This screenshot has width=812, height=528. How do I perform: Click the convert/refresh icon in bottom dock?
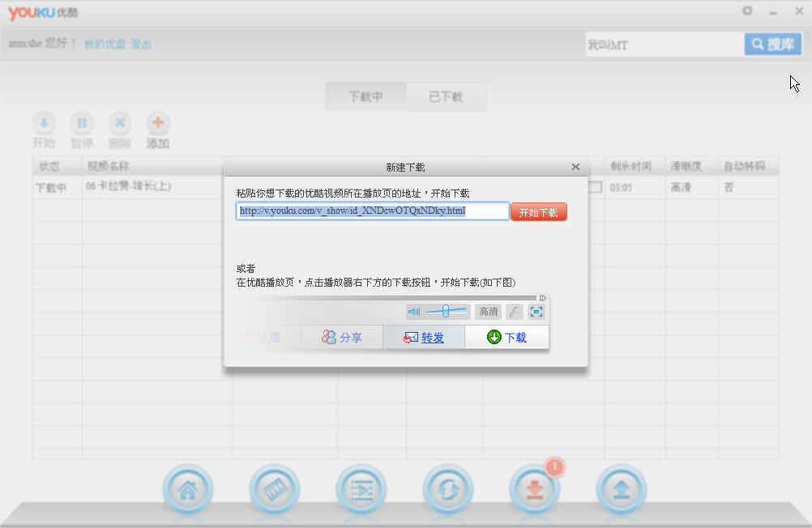click(448, 489)
